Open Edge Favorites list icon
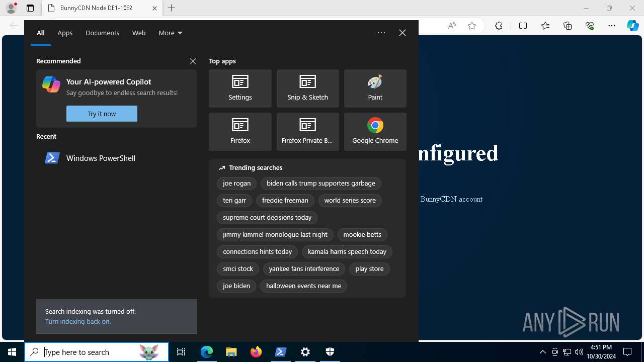Screen dimensions: 644x362 coord(545,26)
